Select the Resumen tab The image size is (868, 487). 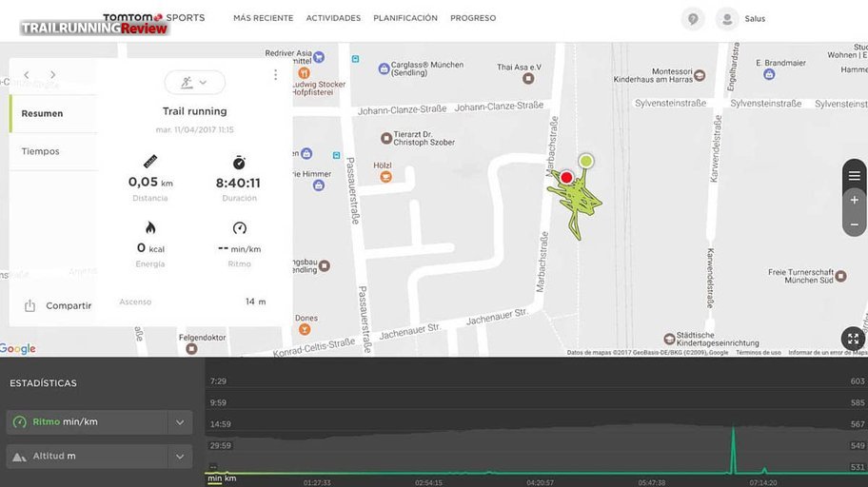[x=53, y=113]
